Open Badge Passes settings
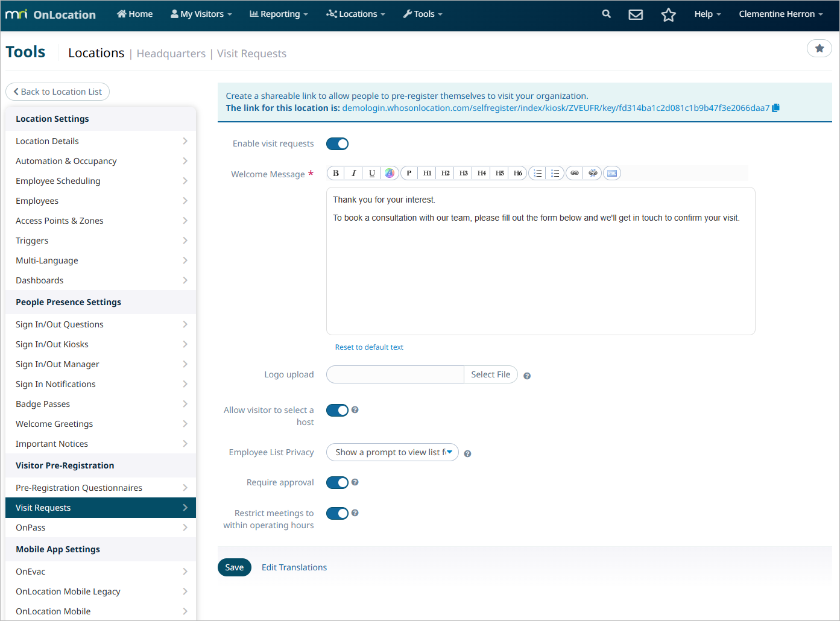The width and height of the screenshot is (840, 621). pyautogui.click(x=101, y=404)
